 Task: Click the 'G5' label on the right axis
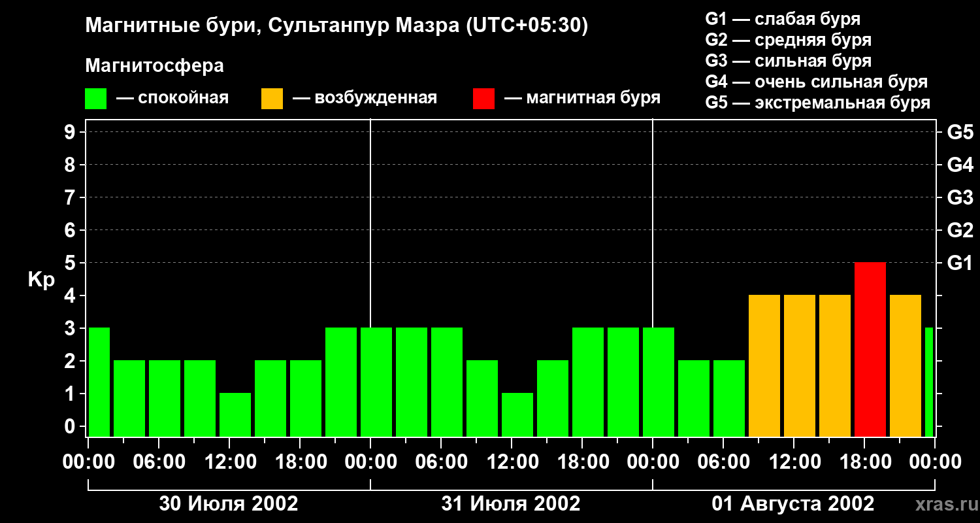(960, 132)
